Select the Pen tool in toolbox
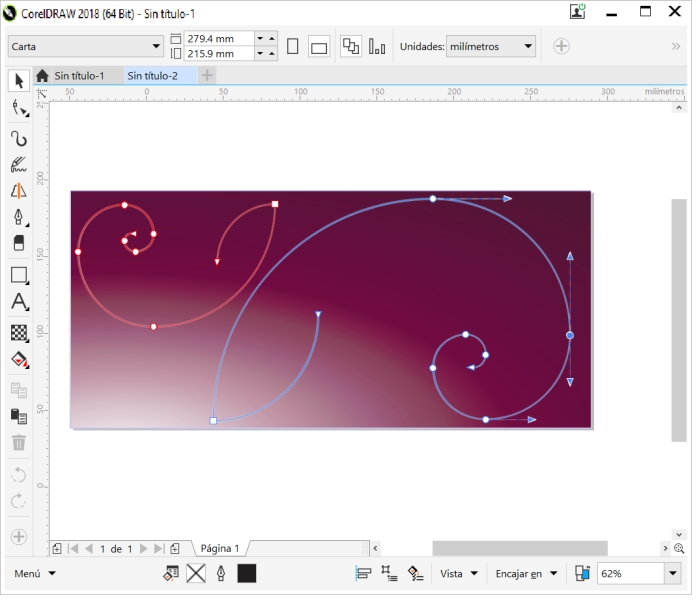 18,217
